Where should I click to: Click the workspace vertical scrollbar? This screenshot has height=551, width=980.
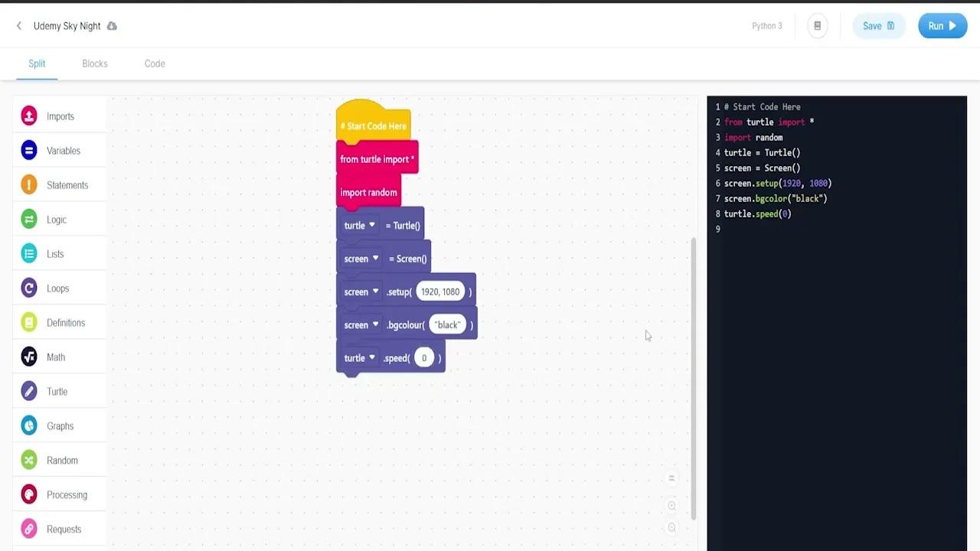click(x=694, y=375)
